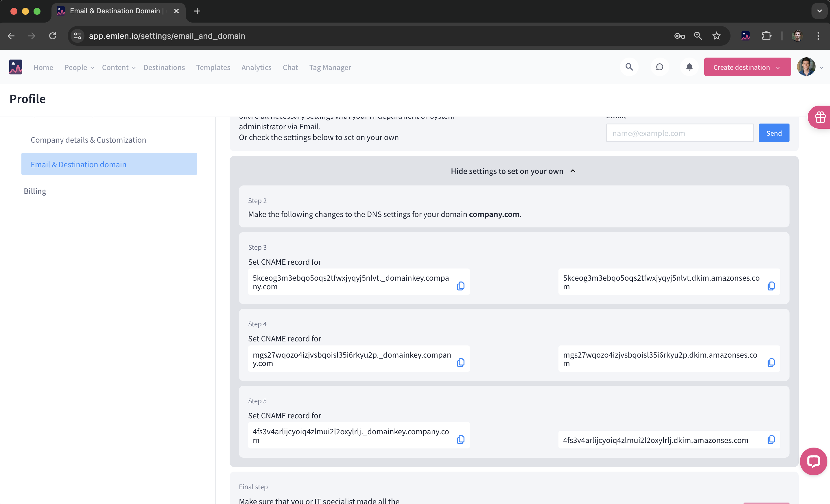
Task: Click the blue Send button
Action: click(x=773, y=133)
